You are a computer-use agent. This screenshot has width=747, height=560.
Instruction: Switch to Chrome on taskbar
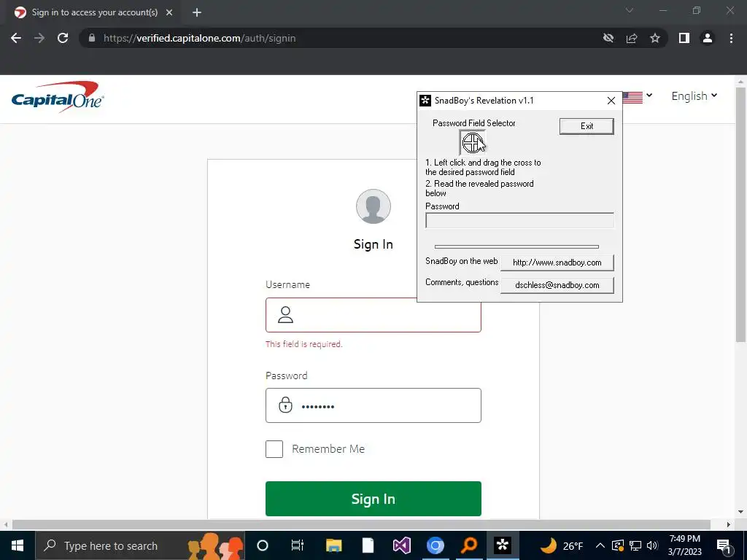(x=435, y=545)
